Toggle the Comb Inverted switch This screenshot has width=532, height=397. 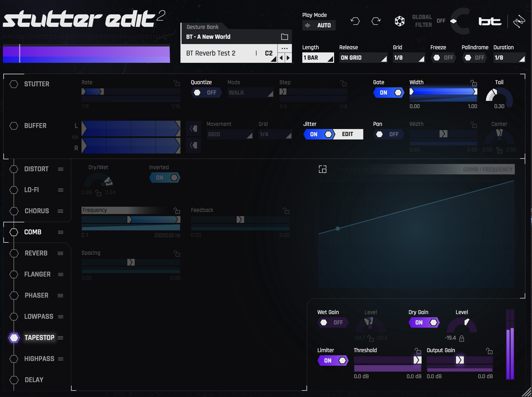point(165,178)
